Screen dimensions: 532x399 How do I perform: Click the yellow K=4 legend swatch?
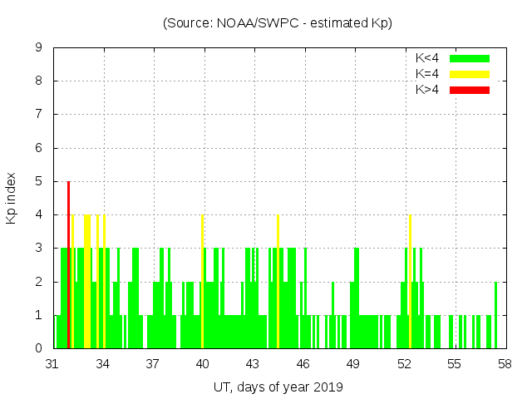click(x=470, y=74)
